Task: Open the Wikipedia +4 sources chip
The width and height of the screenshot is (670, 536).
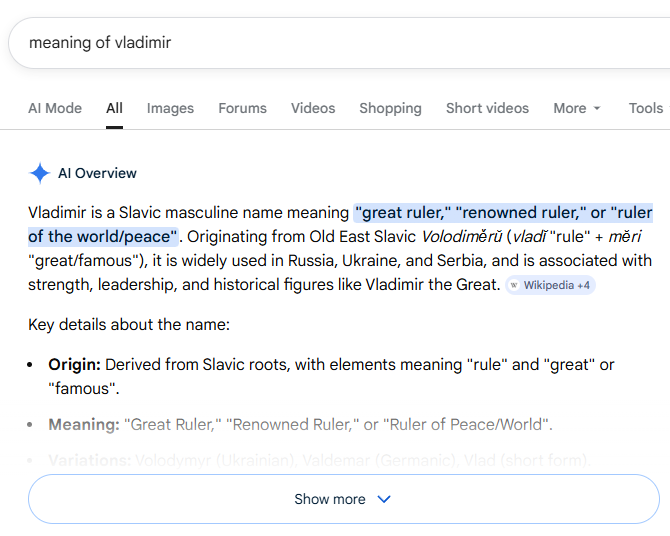Action: pyautogui.click(x=550, y=285)
